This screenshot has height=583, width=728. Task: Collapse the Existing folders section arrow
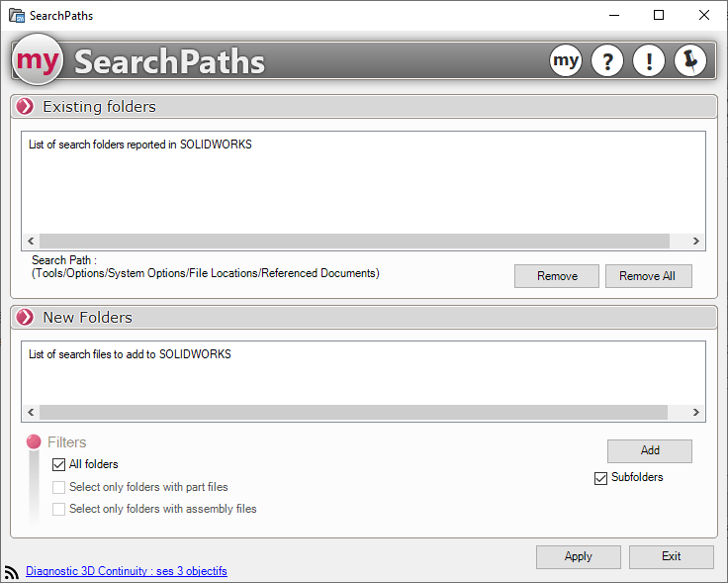[25, 106]
